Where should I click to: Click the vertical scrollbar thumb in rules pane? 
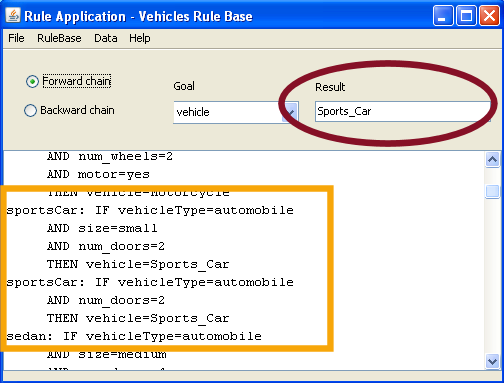click(x=492, y=191)
